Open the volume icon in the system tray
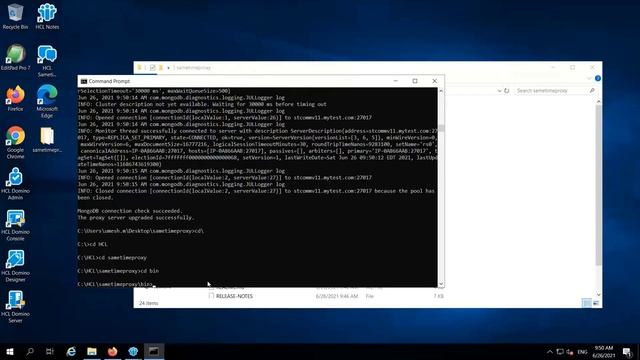Screen dimensions: 640x360 click(570, 352)
